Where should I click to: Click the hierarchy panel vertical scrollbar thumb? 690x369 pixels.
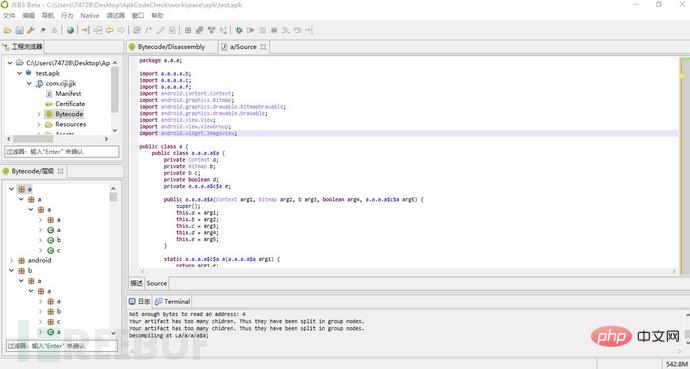pyautogui.click(x=114, y=196)
